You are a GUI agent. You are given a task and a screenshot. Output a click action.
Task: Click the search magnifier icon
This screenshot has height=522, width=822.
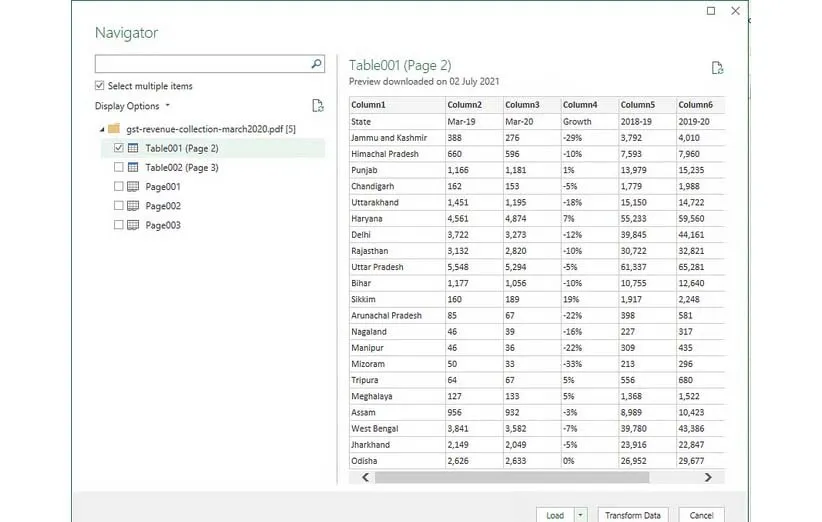tap(316, 64)
